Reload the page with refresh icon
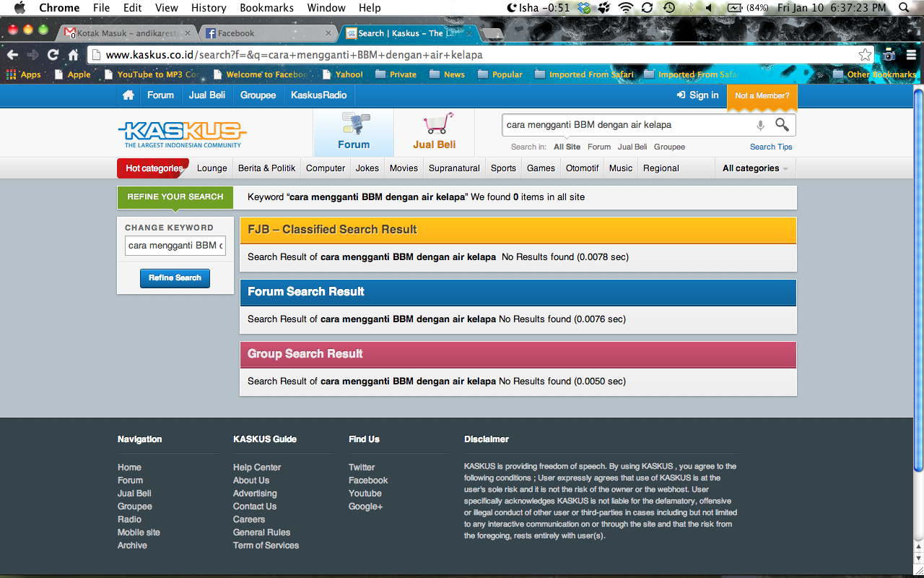The width and height of the screenshot is (924, 578). [x=53, y=55]
